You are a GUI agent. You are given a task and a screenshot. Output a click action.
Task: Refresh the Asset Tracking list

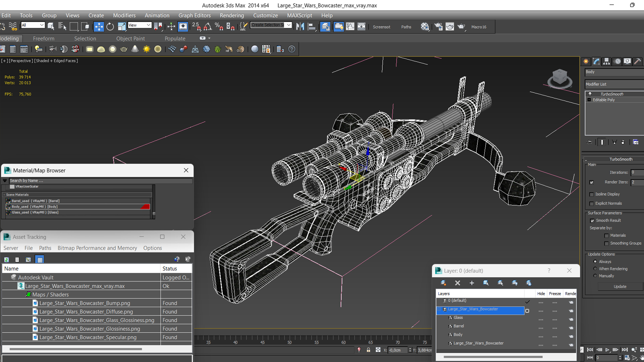(6, 259)
